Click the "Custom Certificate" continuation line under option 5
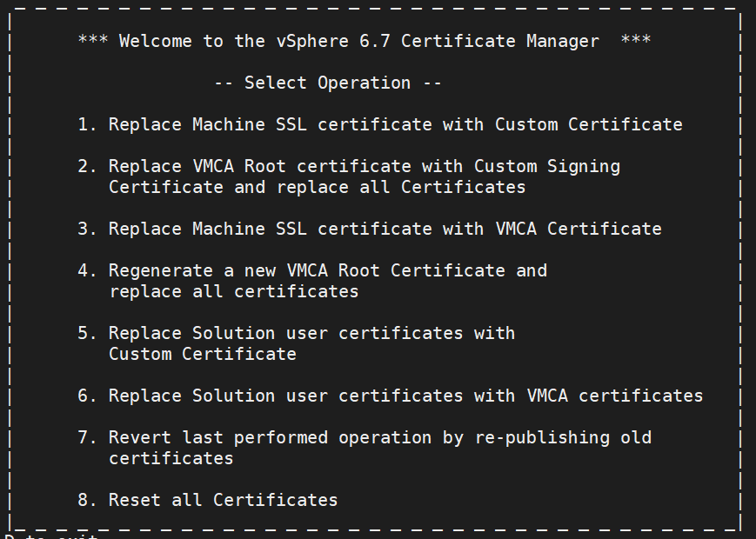The image size is (756, 539). [203, 354]
